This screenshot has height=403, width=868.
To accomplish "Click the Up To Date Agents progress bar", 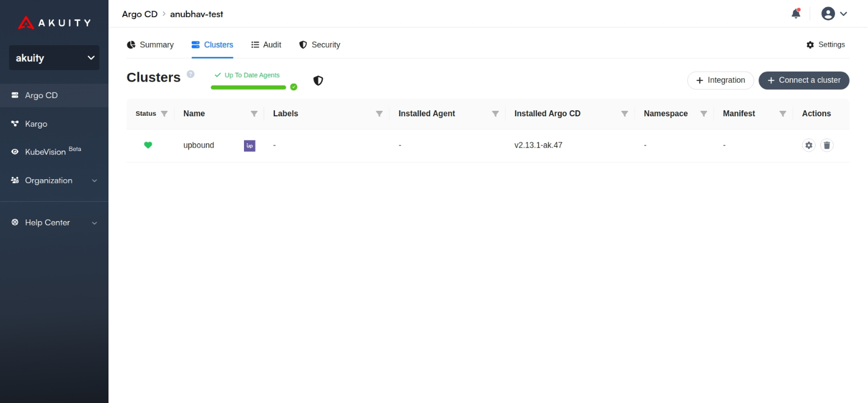I will (248, 87).
